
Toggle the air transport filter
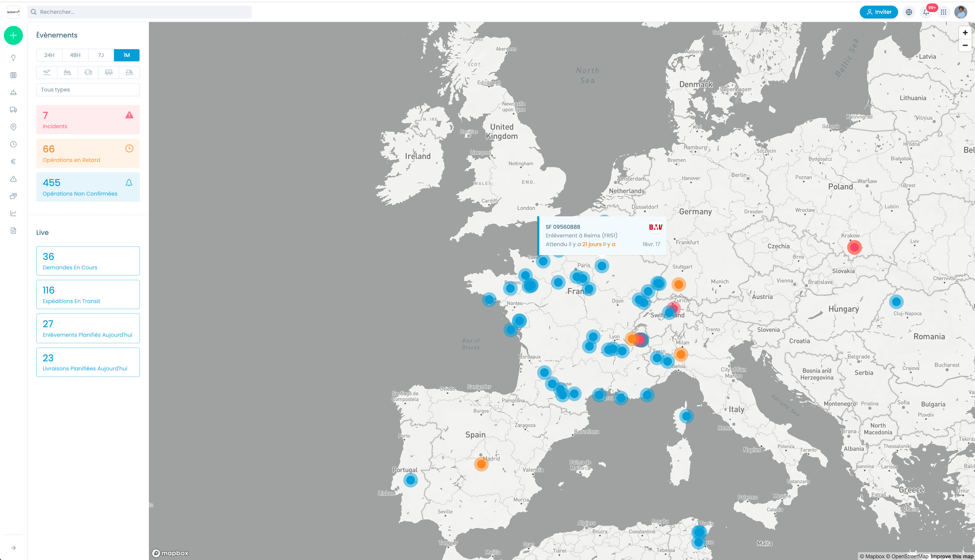(47, 73)
